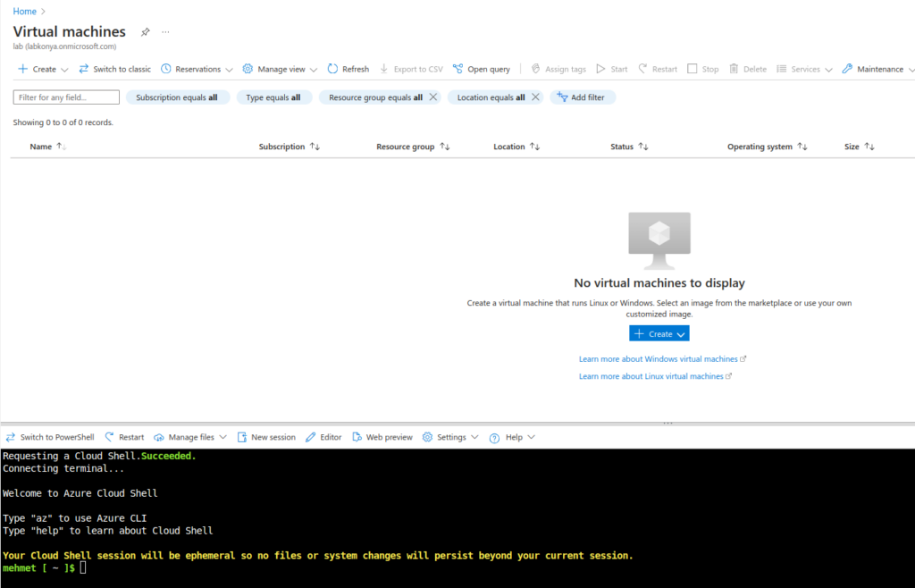
Task: Click the Export to CSV download icon
Action: 384,69
